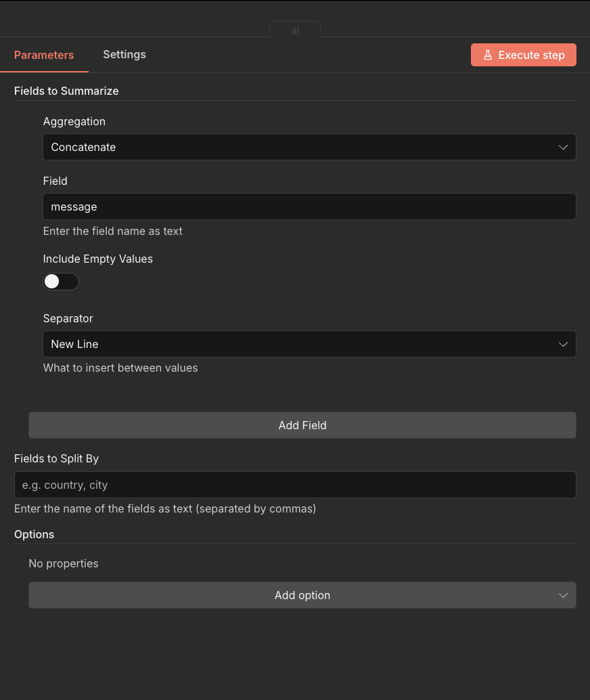Image resolution: width=590 pixels, height=700 pixels.
Task: Click the Add option button
Action: tap(302, 595)
